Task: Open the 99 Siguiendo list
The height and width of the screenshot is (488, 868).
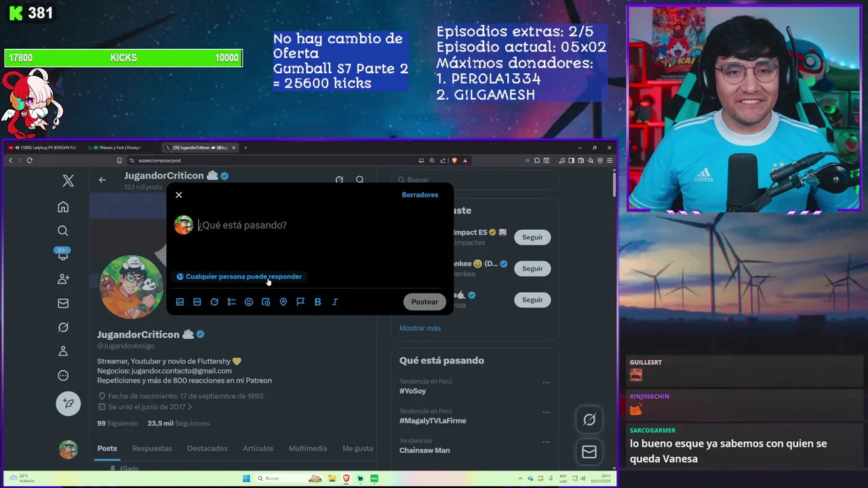Action: tap(117, 424)
